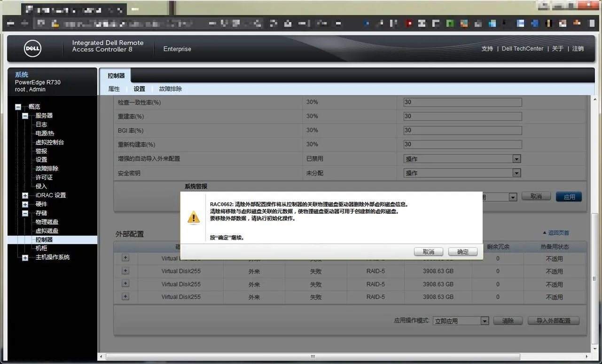Expand the second Virtual Disk255 row
The image size is (602, 364).
tap(125, 271)
